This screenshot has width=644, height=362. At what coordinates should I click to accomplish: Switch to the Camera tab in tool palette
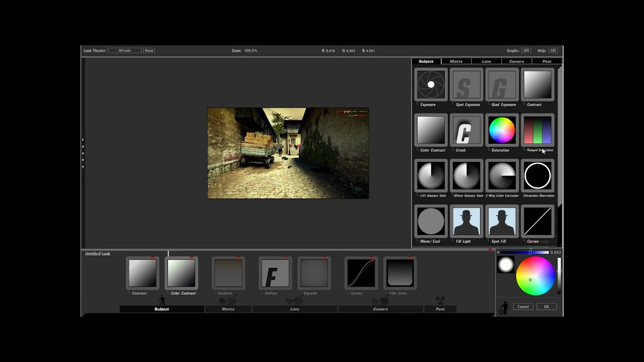(516, 61)
